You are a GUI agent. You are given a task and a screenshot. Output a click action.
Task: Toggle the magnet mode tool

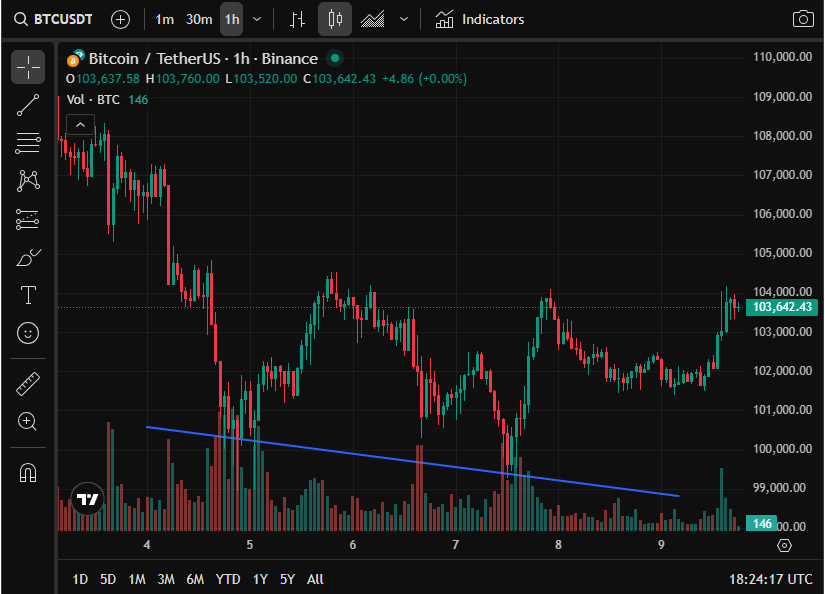tap(28, 472)
